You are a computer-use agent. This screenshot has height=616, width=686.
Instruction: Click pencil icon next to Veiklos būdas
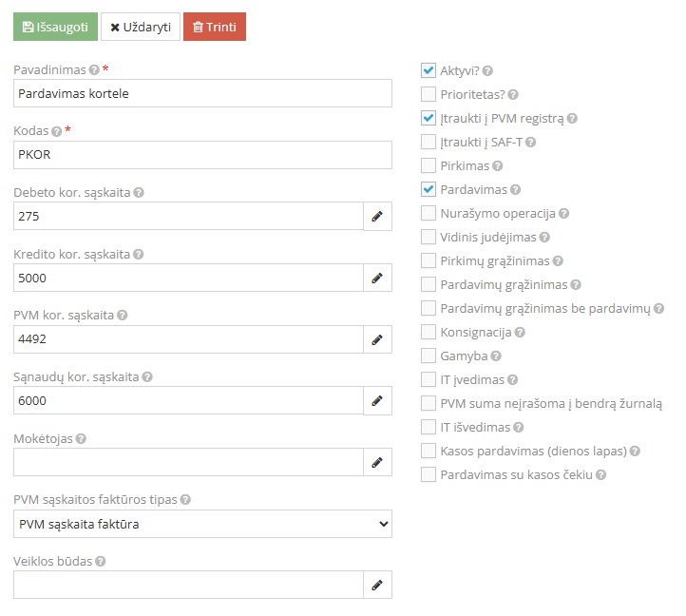tap(377, 585)
